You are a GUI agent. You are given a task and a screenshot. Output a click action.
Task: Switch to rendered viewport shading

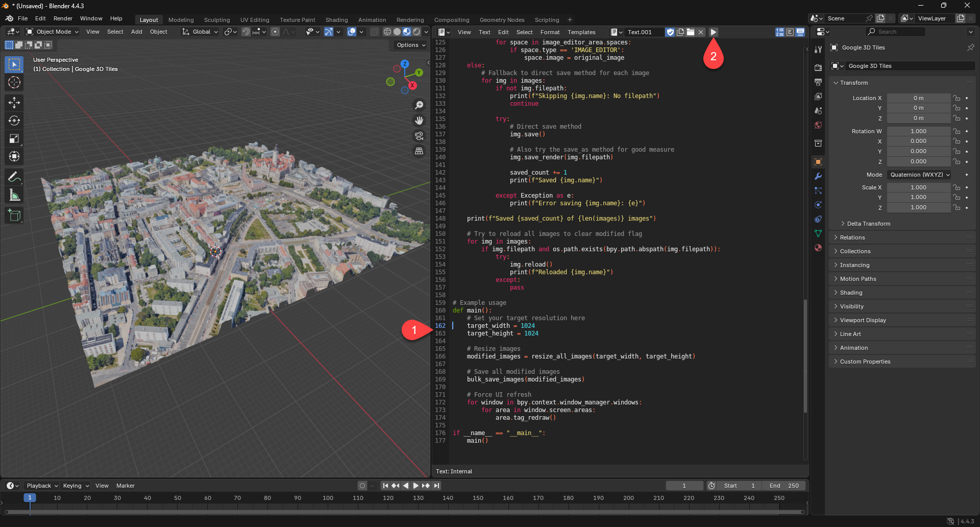point(416,32)
